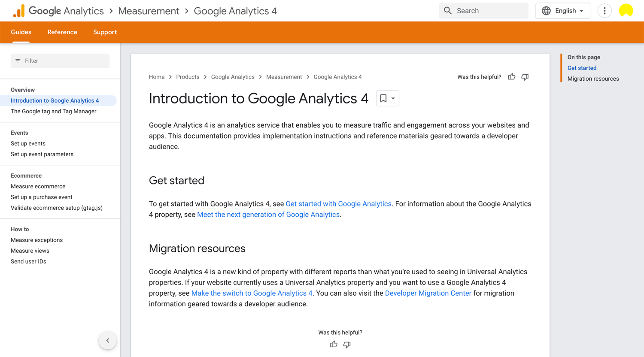Click the bookmark icon next to title
This screenshot has height=357, width=644.
coord(383,98)
